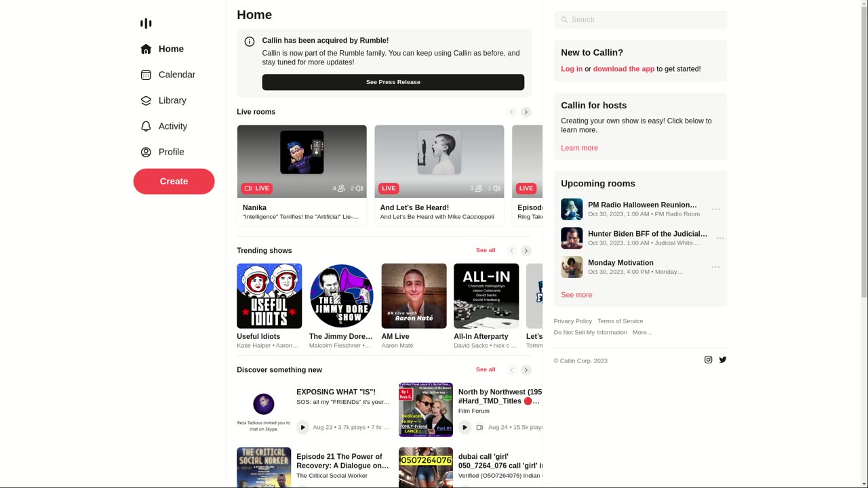
Task: Open options for PM Radio Halloween Reunion
Action: (x=716, y=209)
